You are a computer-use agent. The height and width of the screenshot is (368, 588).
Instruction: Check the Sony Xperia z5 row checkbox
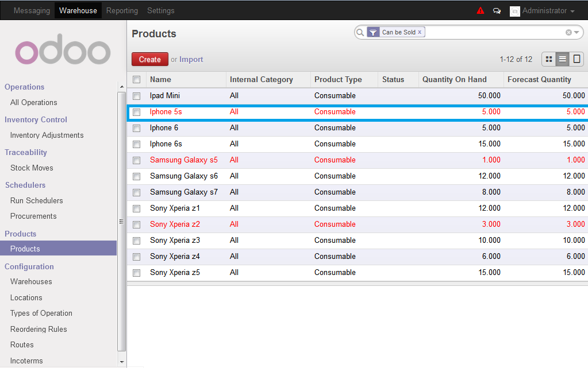136,273
